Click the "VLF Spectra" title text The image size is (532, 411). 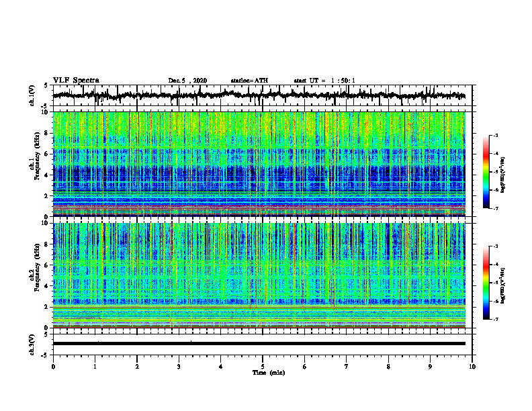[76, 81]
